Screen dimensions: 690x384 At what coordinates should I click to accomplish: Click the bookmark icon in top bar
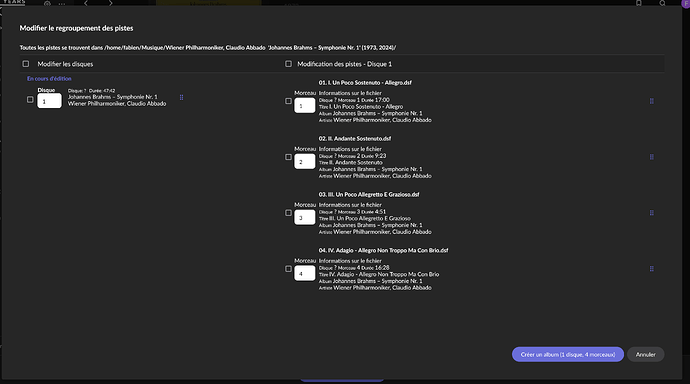tap(639, 3)
